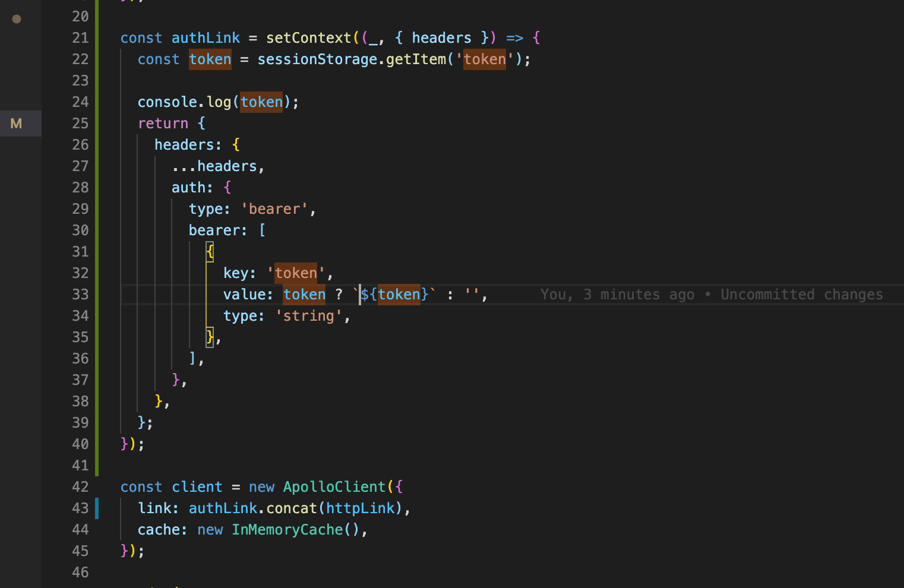
Task: Click 'log' method on line 24
Action: 219,102
